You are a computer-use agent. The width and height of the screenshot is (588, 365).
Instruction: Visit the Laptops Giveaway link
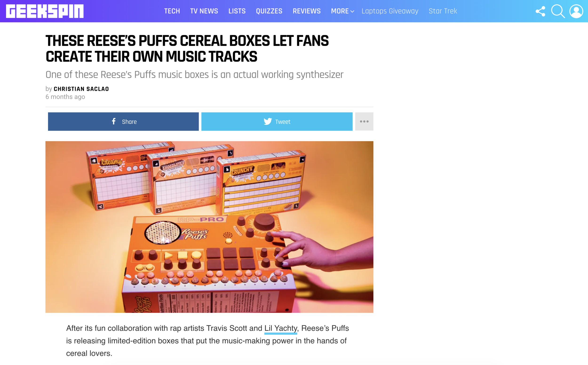390,11
